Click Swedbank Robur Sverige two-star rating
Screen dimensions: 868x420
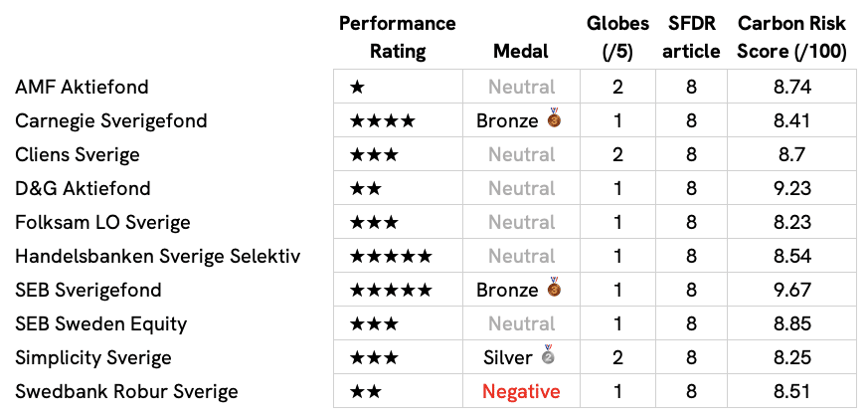click(x=365, y=392)
